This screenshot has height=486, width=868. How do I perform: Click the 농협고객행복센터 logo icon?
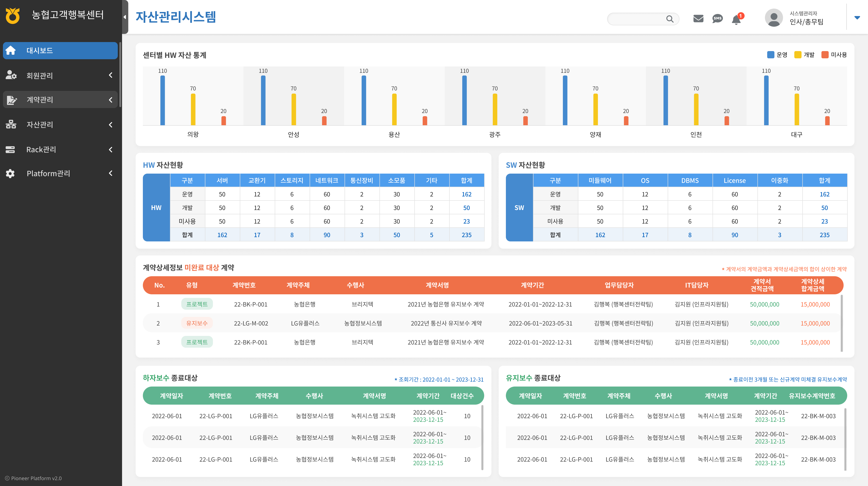pos(12,16)
